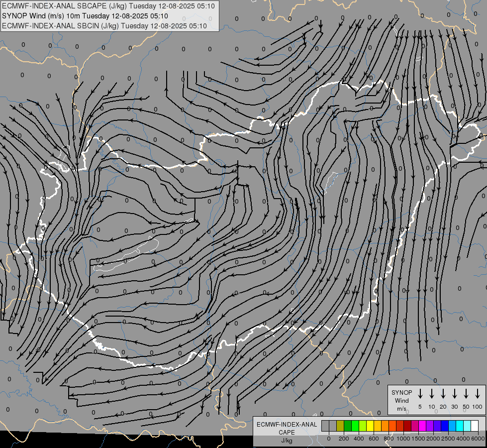Click the '400' value on the CAPE scale
The width and height of the screenshot is (487, 448).
click(359, 439)
